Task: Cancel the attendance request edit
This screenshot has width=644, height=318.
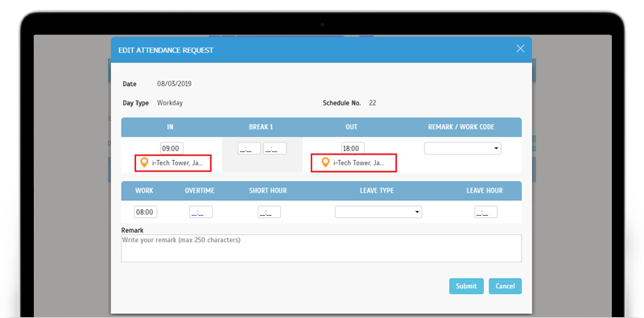Action: pos(506,286)
